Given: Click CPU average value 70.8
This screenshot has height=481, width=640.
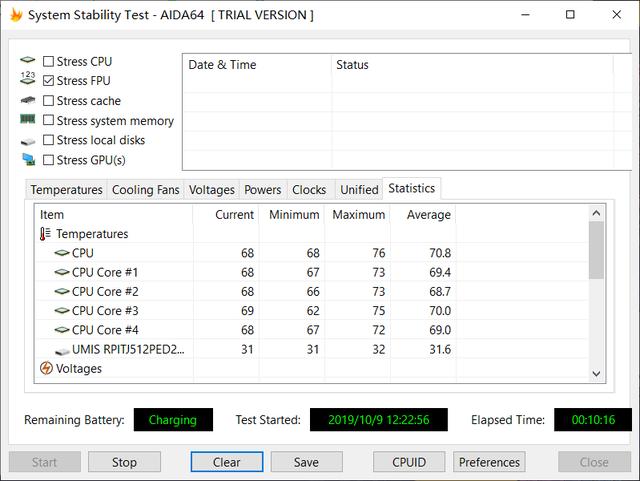Looking at the screenshot, I should pyautogui.click(x=440, y=253).
